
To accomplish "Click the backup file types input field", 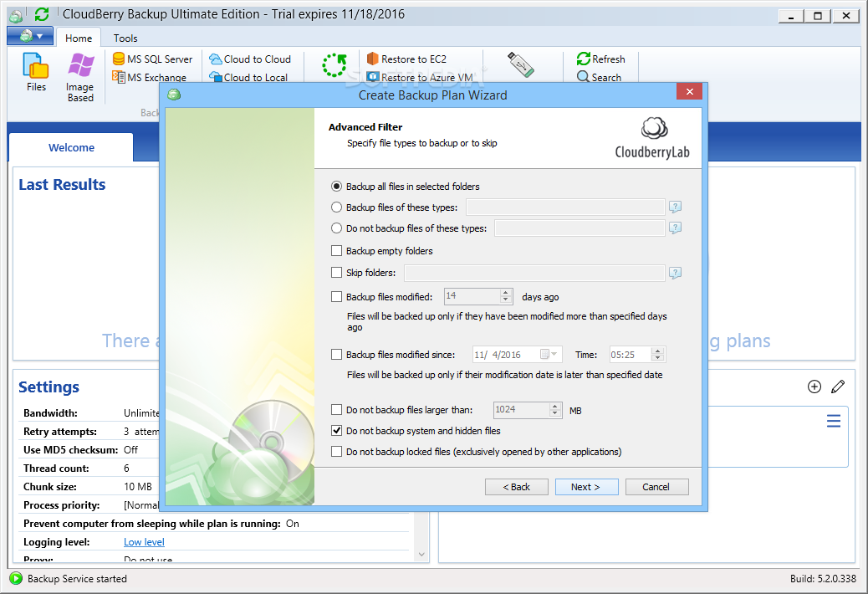I will point(565,207).
